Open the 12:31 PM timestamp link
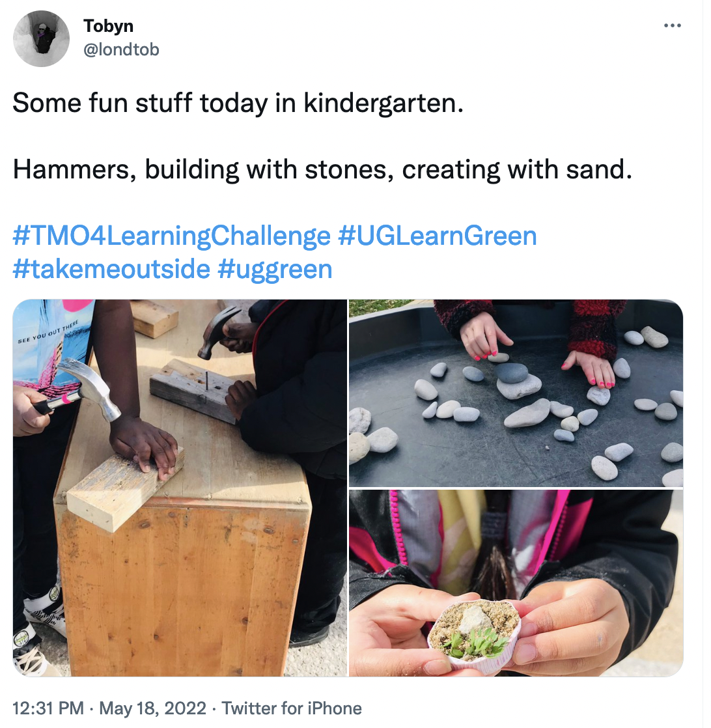 [48, 708]
